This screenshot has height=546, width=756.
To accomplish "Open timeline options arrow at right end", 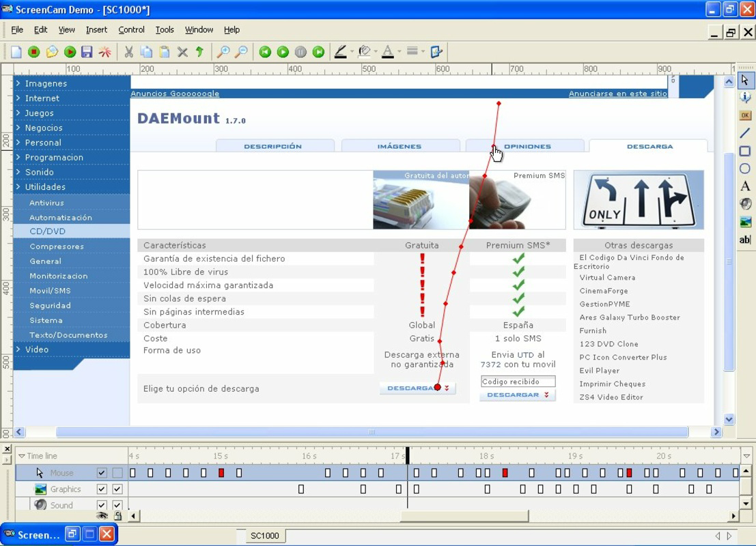I will pyautogui.click(x=747, y=456).
